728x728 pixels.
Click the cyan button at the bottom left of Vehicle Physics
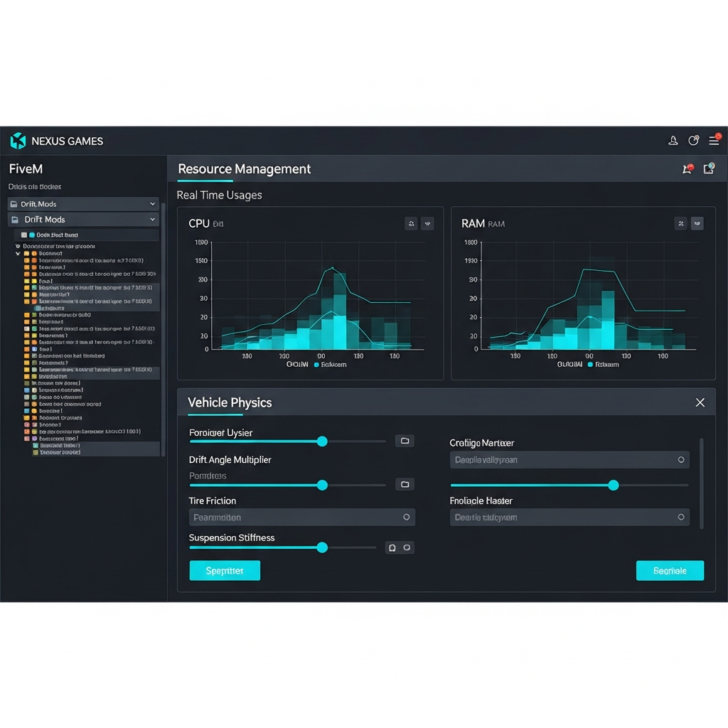(x=225, y=571)
